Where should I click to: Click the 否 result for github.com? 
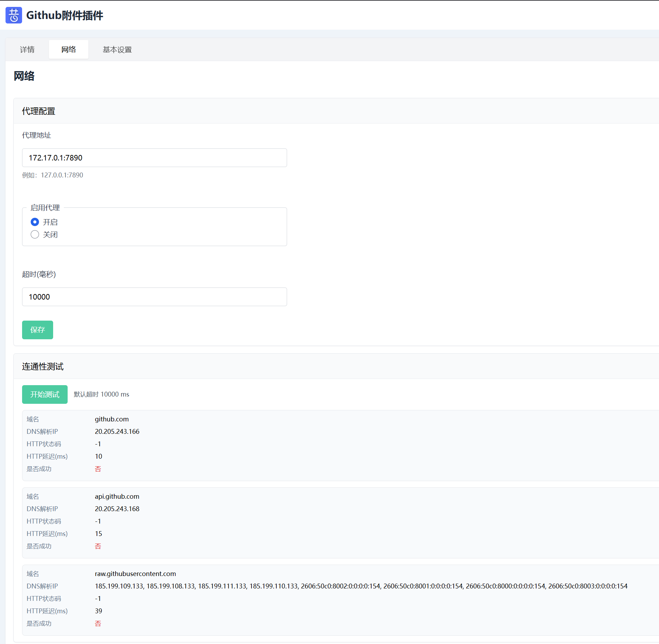tap(98, 469)
